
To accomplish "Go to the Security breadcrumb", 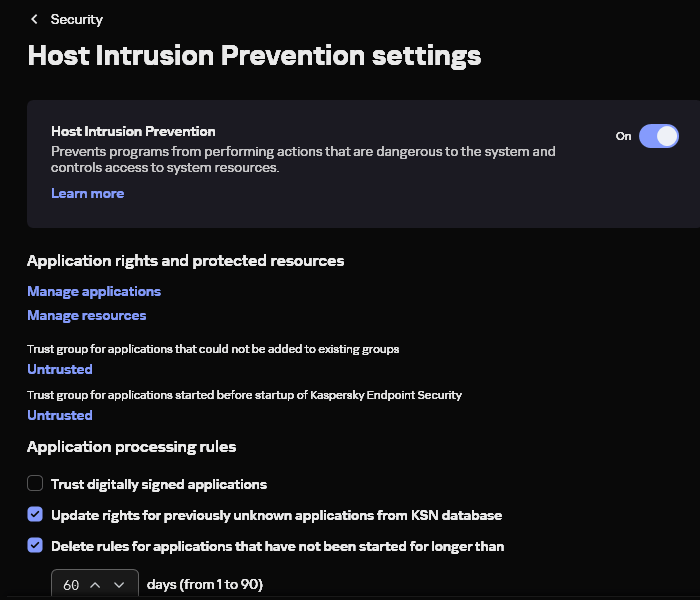I will [76, 19].
